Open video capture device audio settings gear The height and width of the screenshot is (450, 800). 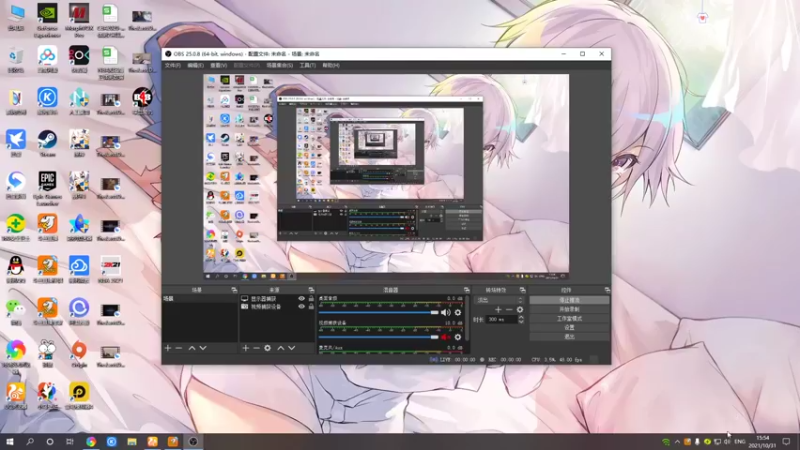[x=458, y=337]
